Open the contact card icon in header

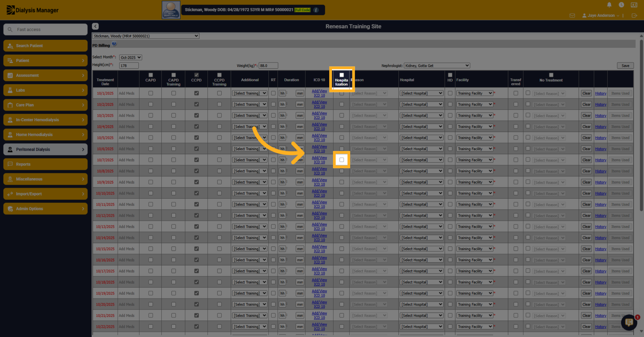click(634, 5)
